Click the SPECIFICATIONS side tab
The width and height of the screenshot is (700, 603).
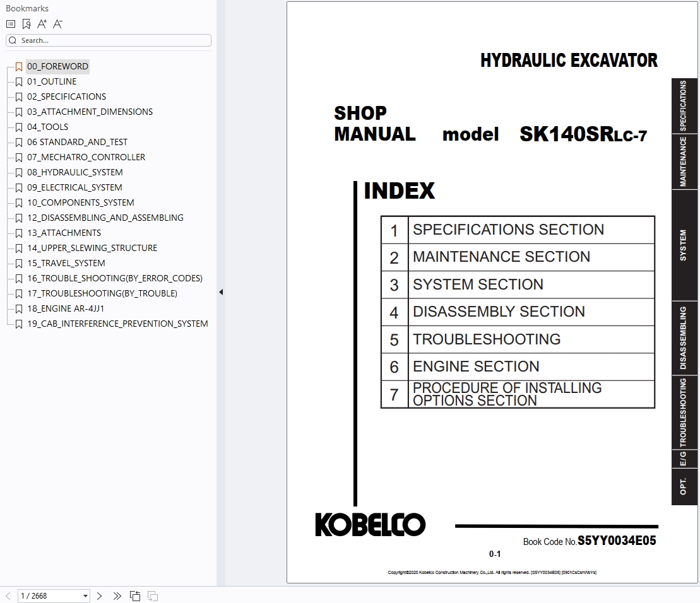[x=683, y=106]
